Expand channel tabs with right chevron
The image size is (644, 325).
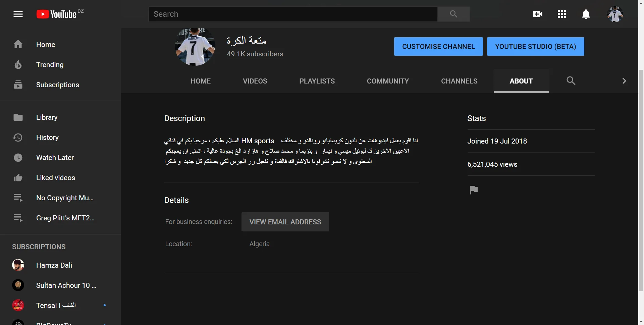(x=624, y=81)
